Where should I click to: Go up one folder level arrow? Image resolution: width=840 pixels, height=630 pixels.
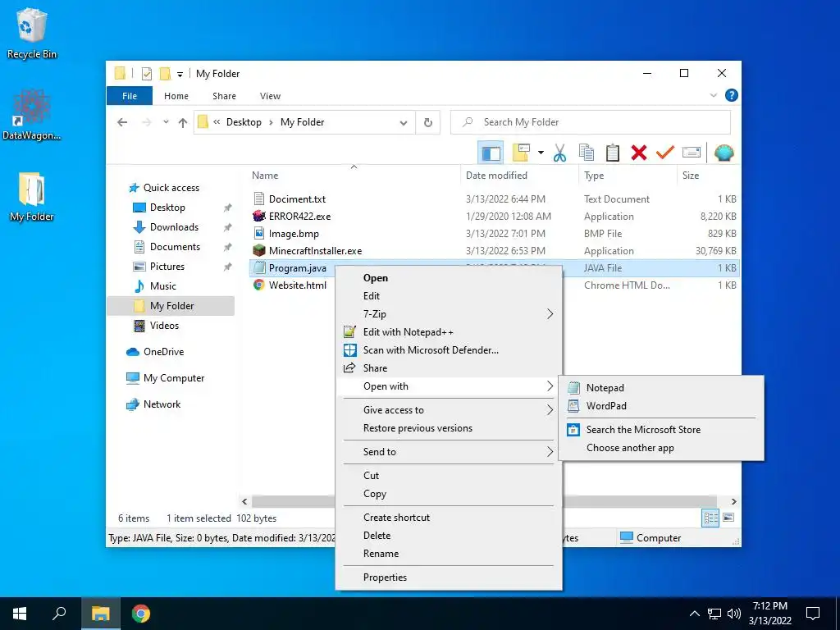pyautogui.click(x=183, y=123)
